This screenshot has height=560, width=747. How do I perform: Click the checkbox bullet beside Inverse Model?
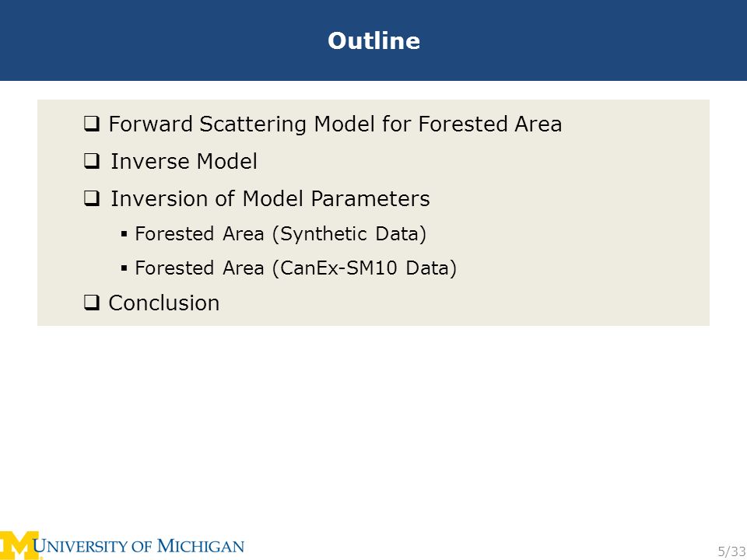click(92, 162)
